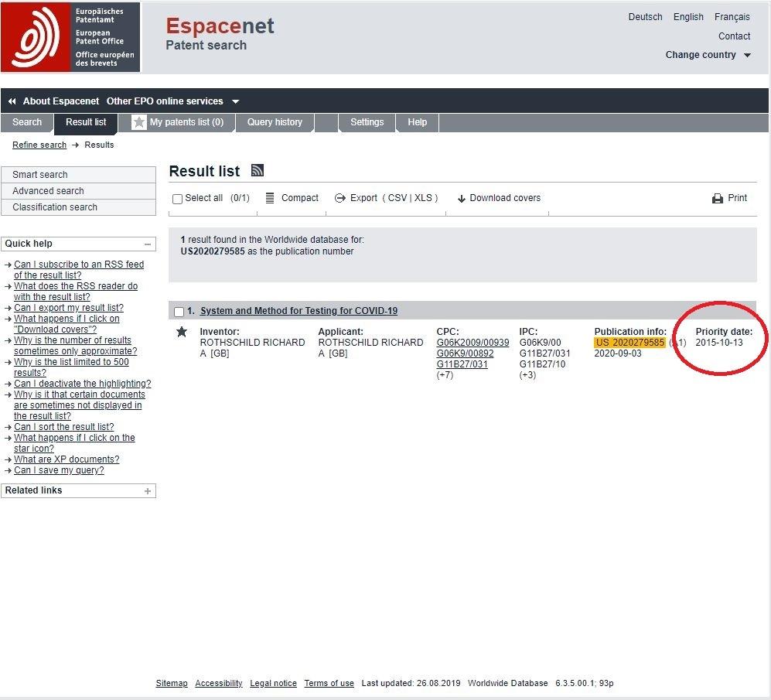This screenshot has width=771, height=700.
Task: Switch language to Français
Action: coord(732,17)
